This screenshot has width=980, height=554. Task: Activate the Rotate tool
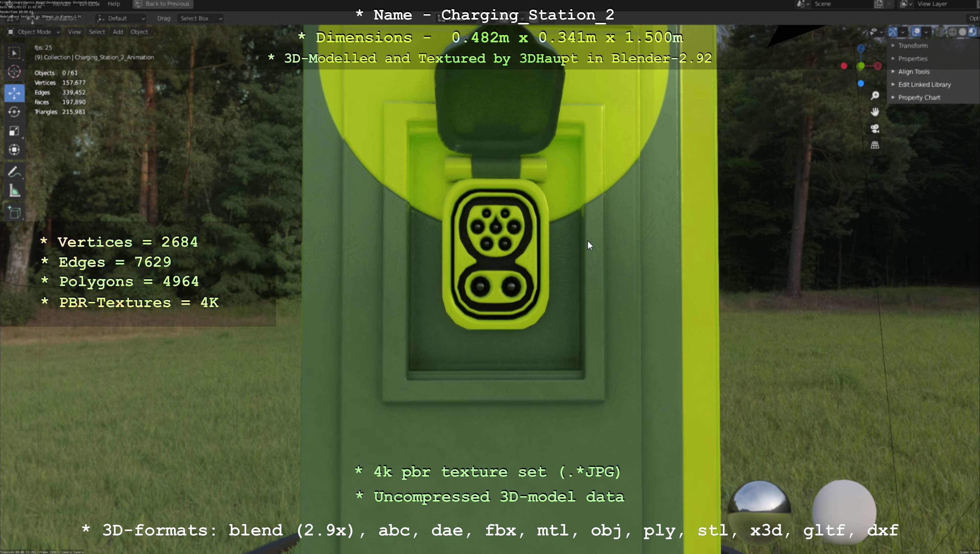14,112
